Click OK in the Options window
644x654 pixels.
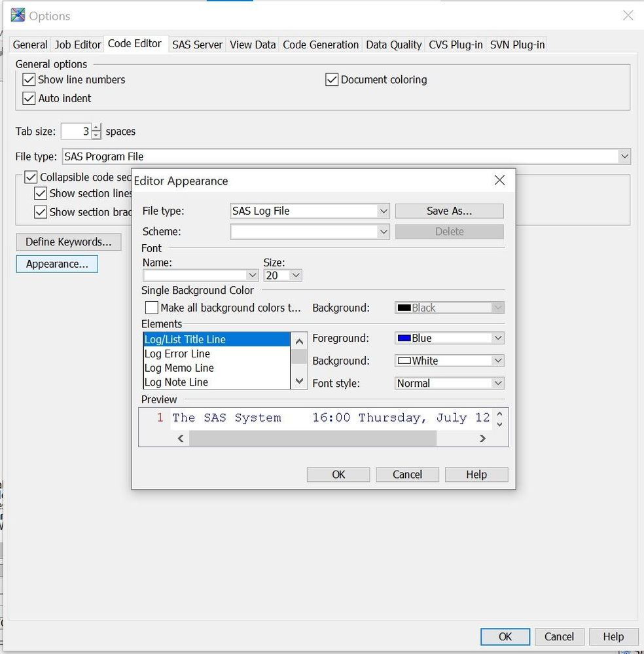point(505,636)
